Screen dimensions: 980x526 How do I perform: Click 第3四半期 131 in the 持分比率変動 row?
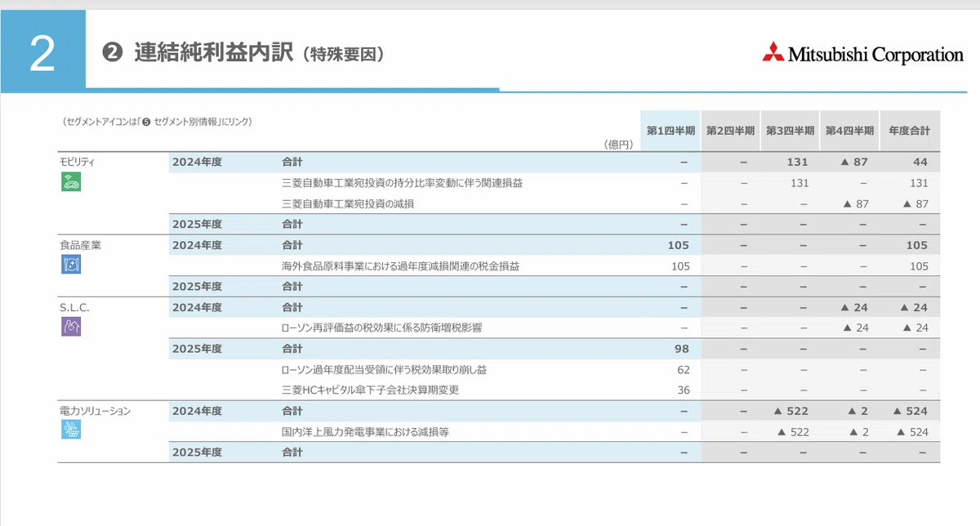click(799, 183)
